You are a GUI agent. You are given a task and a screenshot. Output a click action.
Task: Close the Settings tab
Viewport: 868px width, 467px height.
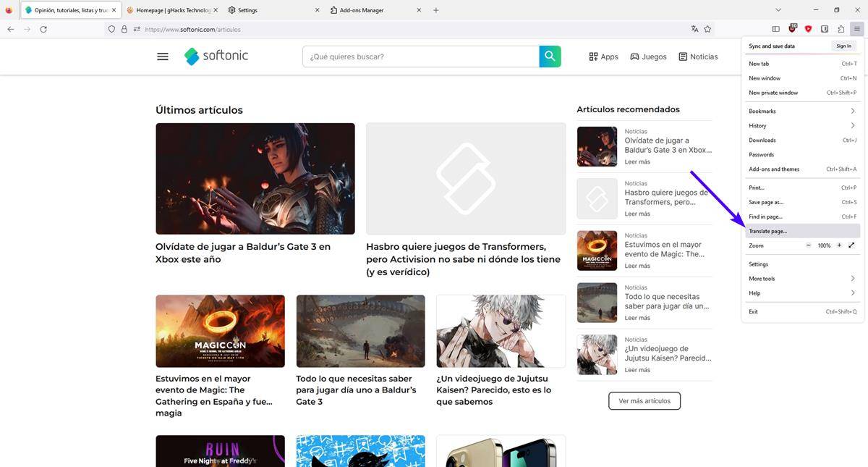318,10
